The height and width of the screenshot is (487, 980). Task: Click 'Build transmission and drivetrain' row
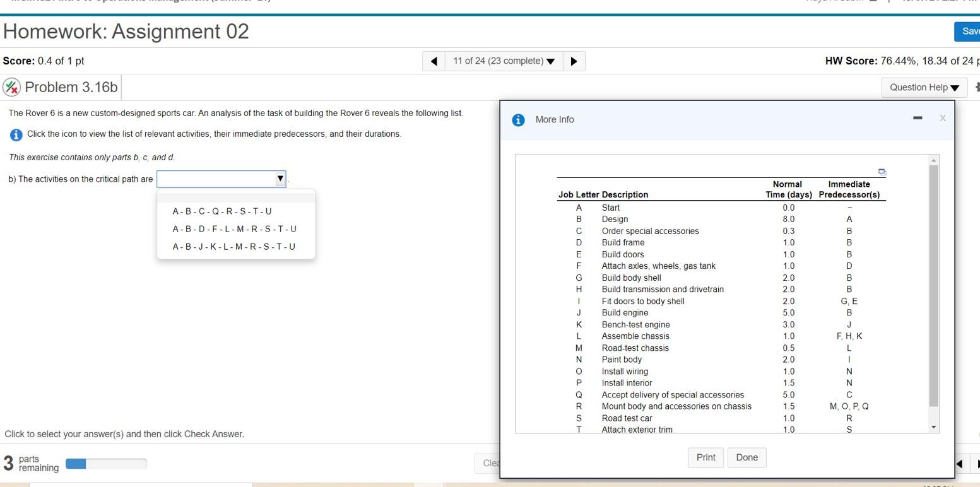(663, 290)
